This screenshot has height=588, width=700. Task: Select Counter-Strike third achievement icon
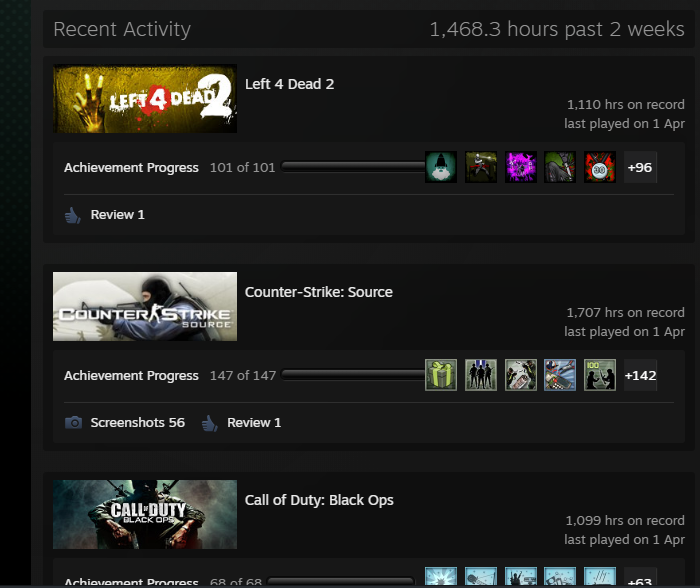(521, 375)
